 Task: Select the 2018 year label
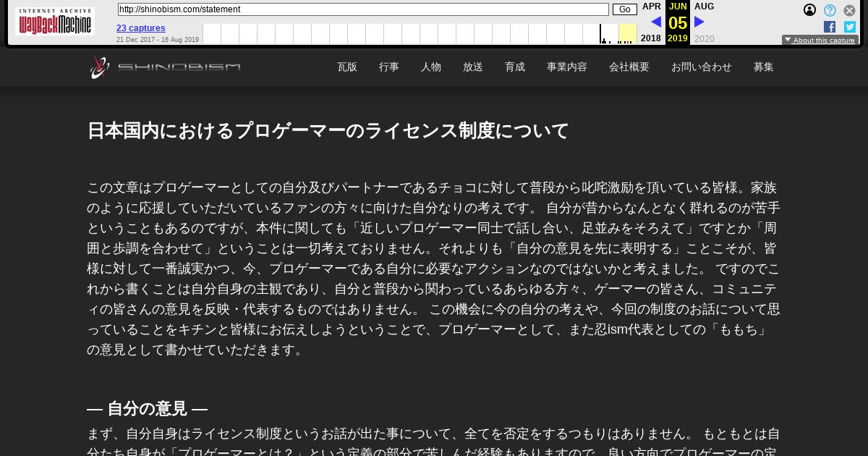pos(651,38)
